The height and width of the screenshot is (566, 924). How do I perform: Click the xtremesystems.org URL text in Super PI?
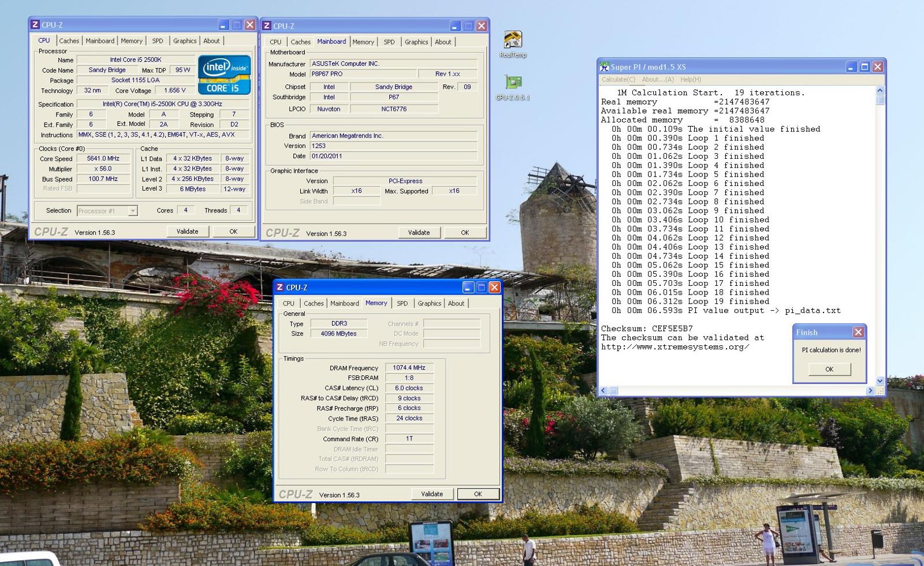(x=675, y=347)
